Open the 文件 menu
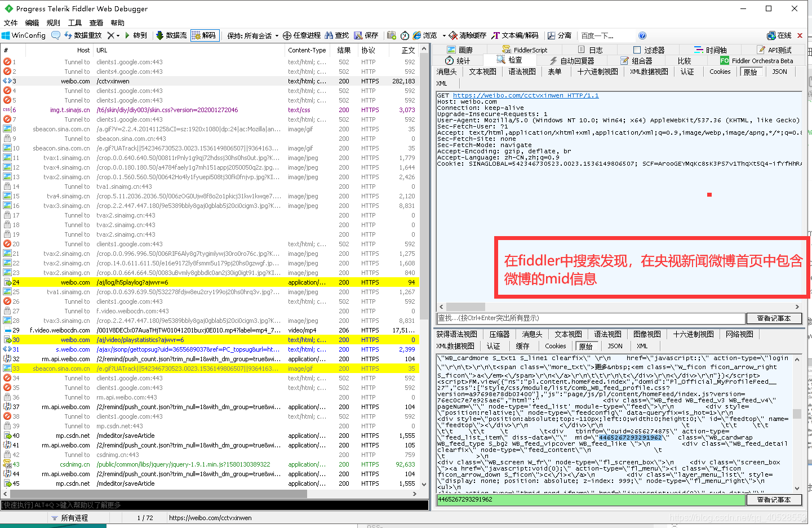The image size is (812, 528). (x=11, y=23)
